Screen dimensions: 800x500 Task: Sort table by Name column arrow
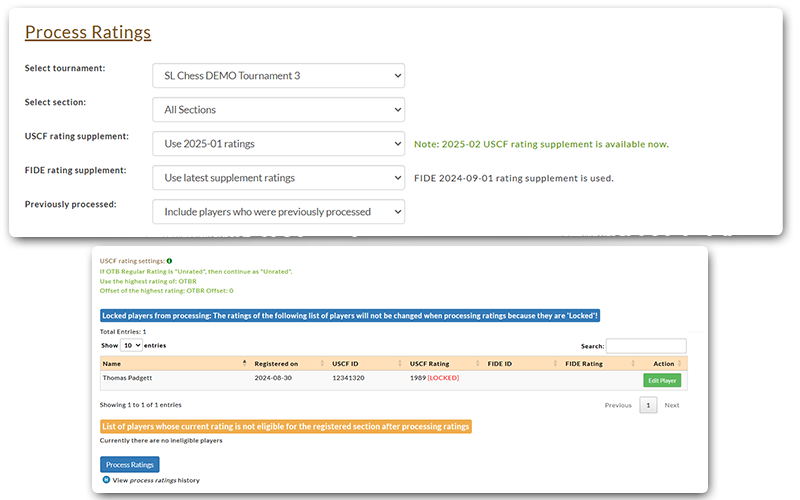[x=244, y=363]
